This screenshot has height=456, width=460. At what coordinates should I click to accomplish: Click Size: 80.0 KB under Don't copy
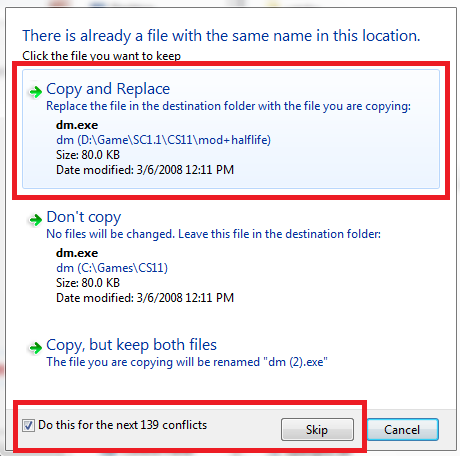pyautogui.click(x=88, y=283)
